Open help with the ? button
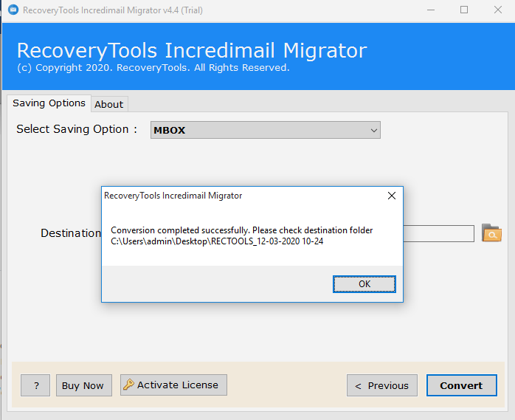This screenshot has width=515, height=420. click(x=35, y=385)
